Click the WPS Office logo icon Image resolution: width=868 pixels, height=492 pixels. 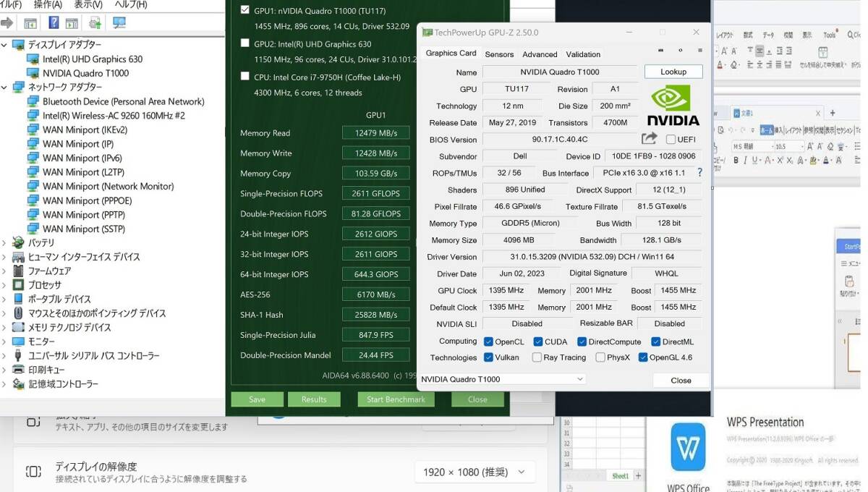coord(688,449)
